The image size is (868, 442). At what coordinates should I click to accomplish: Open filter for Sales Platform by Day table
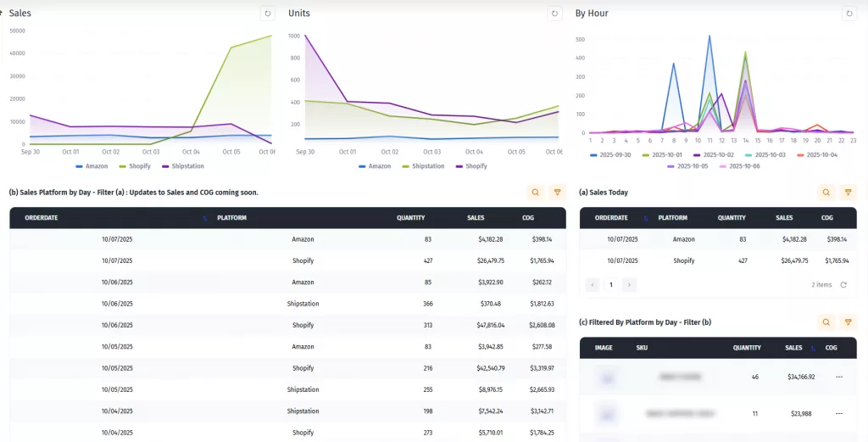pos(557,193)
